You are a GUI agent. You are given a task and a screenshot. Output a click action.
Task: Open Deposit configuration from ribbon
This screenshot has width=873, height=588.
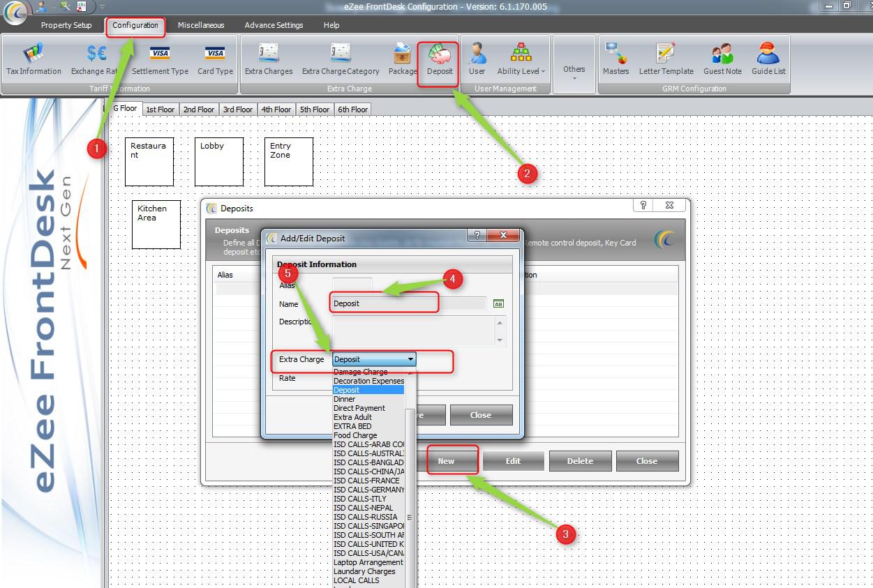click(440, 59)
